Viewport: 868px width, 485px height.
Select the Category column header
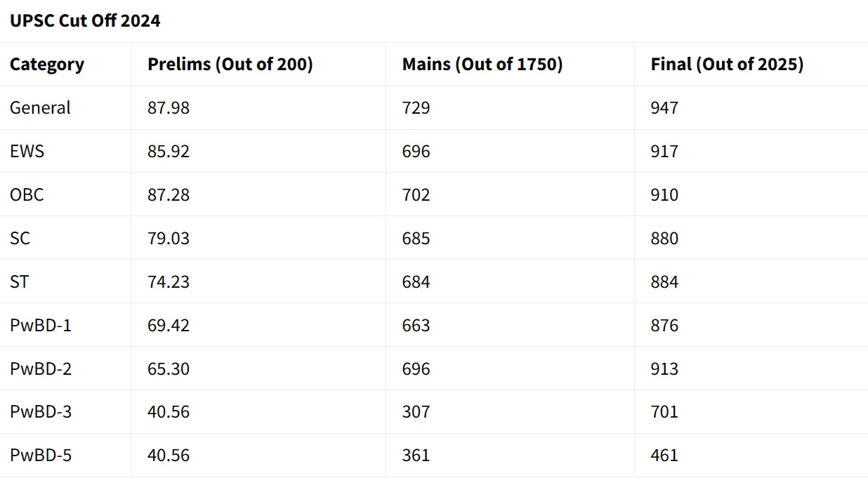tap(47, 65)
